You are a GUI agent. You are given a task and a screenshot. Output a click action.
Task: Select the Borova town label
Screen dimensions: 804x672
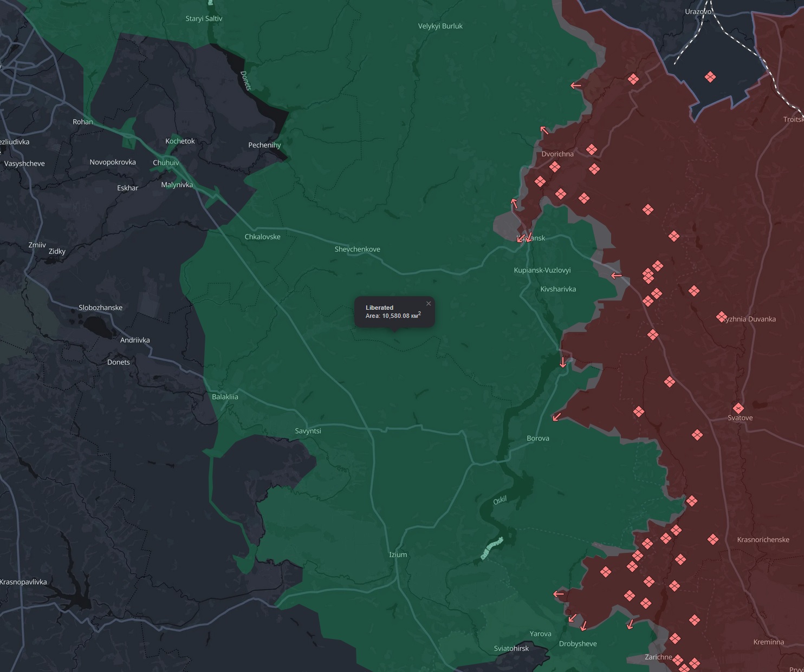pyautogui.click(x=537, y=438)
